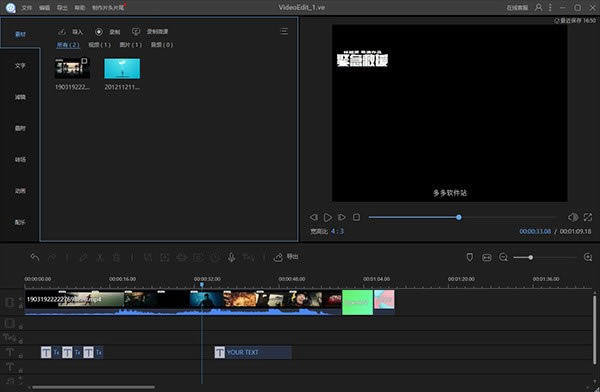Open the first menu bar item next to logo
Image resolution: width=600 pixels, height=392 pixels.
[x=26, y=8]
